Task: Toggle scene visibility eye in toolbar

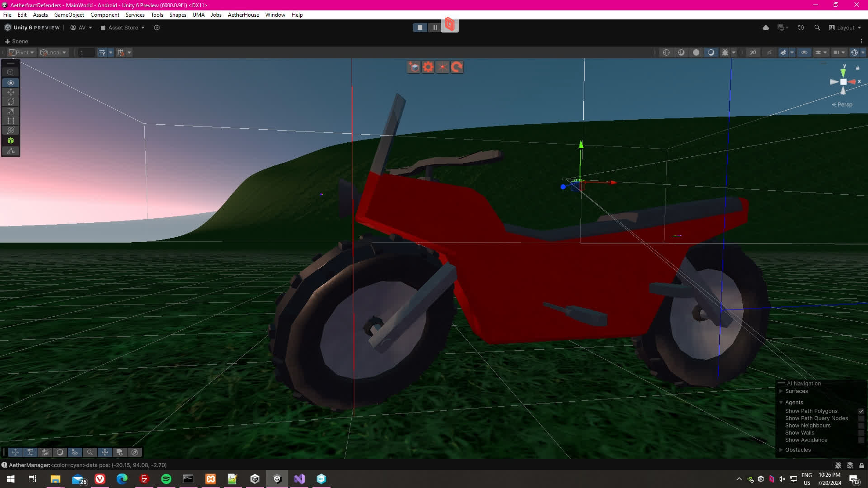Action: coord(804,52)
